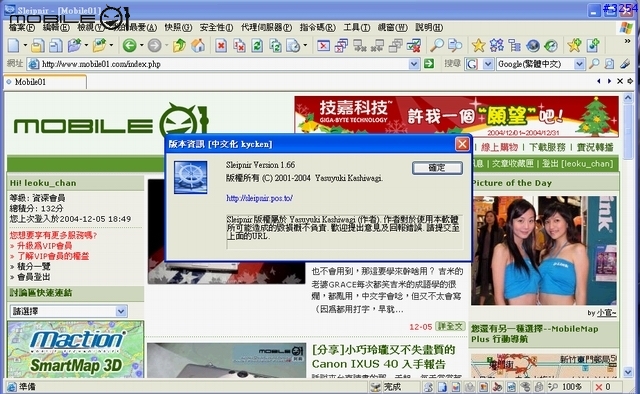This screenshot has width=640, height=394.
Task: Click the green Go arrow beside address
Action: (x=429, y=64)
